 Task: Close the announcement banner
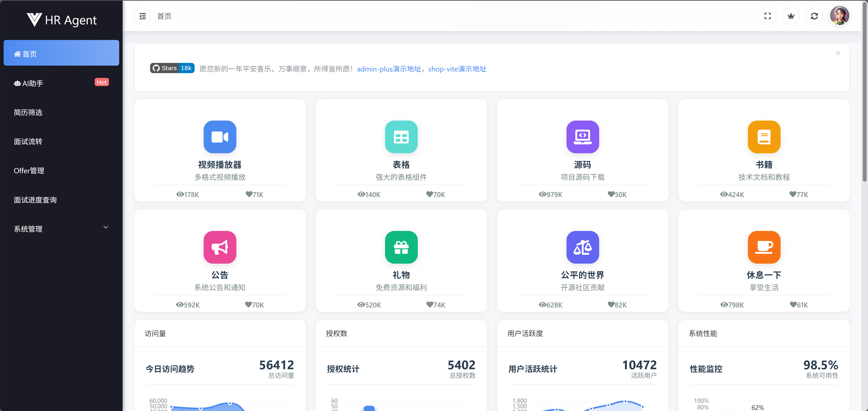point(838,53)
